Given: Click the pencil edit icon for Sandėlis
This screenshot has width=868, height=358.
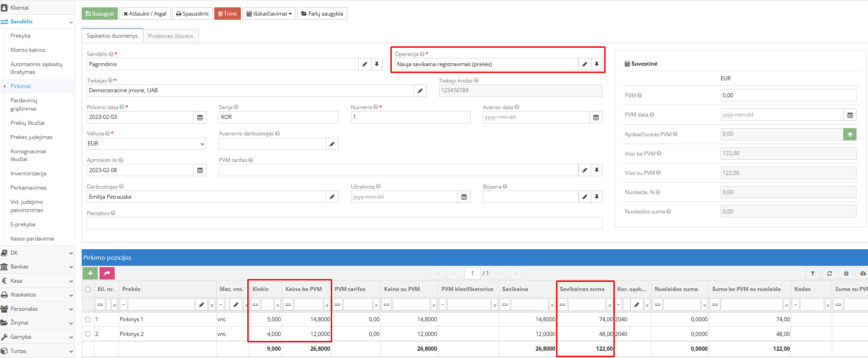Looking at the screenshot, I should [364, 64].
